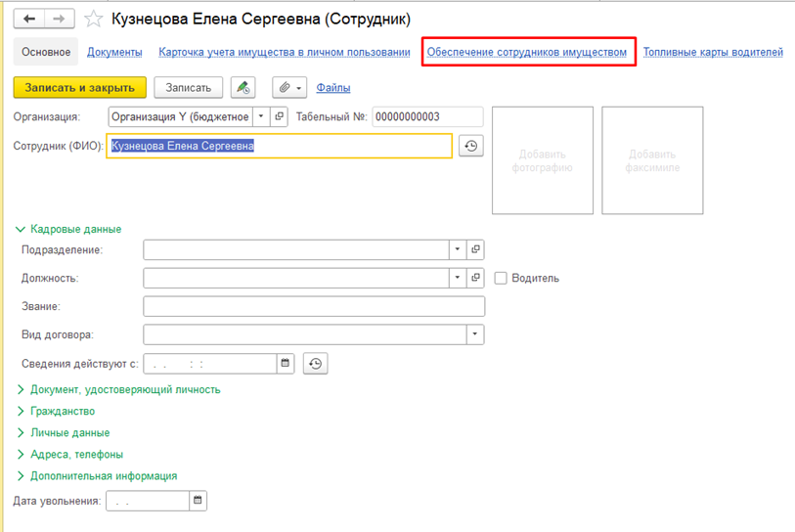Open calendar for Сведения действуют с
This screenshot has width=795, height=532.
[x=286, y=364]
